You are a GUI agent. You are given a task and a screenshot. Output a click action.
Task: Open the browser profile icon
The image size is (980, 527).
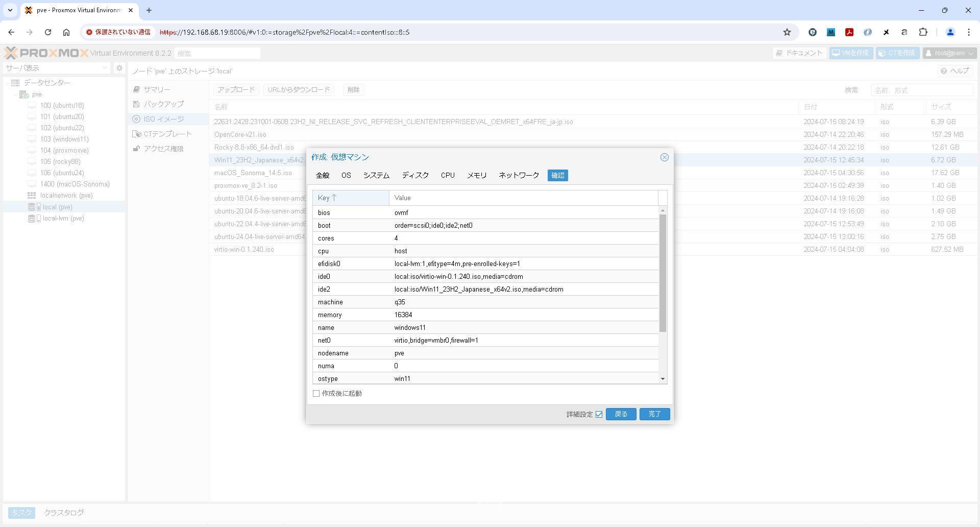point(950,32)
